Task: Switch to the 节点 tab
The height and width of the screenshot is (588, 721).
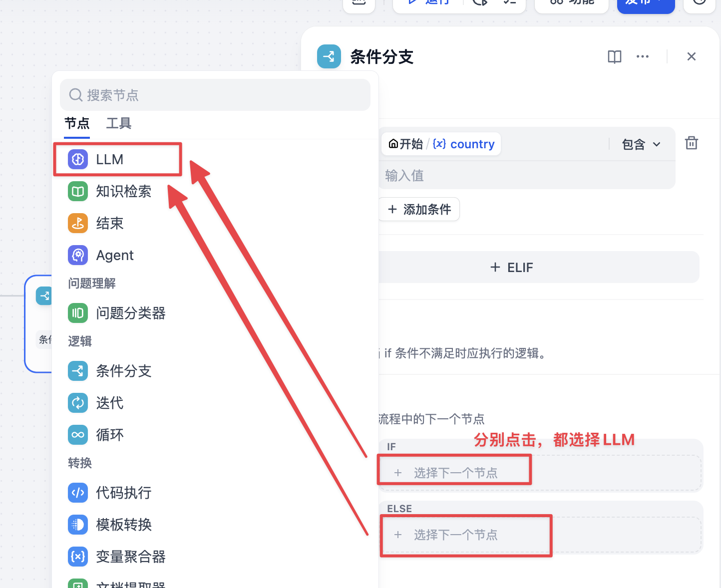Action: point(77,123)
